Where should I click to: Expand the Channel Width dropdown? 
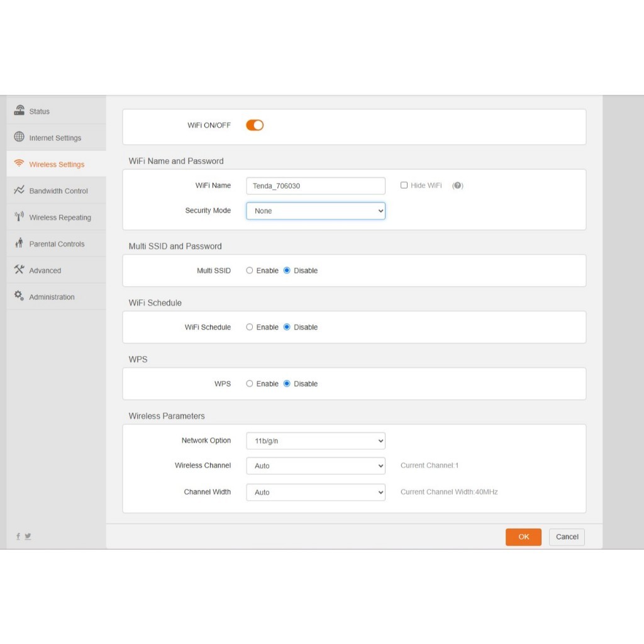[315, 492]
